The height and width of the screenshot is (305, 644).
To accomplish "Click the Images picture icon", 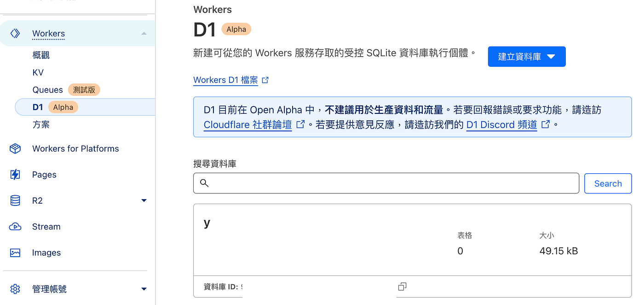I will [x=15, y=252].
